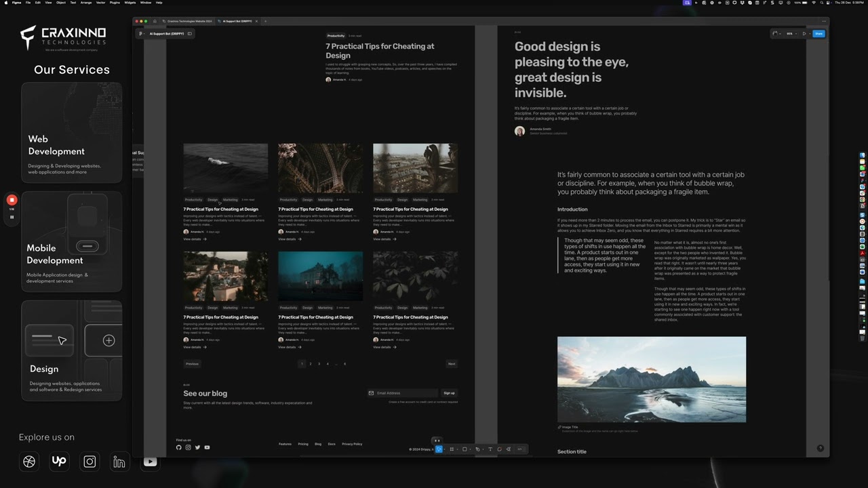Click the Email Address input field
The width and height of the screenshot is (868, 488).
click(402, 393)
